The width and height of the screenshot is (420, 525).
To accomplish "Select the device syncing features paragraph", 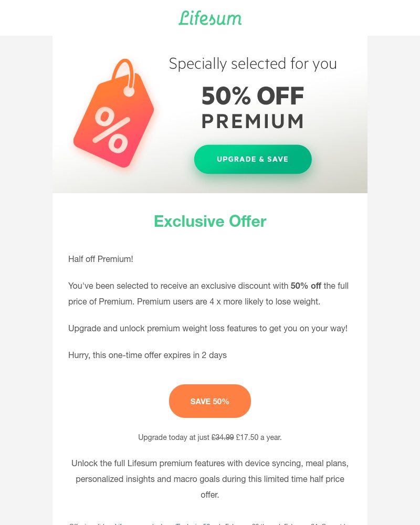I will (x=210, y=478).
